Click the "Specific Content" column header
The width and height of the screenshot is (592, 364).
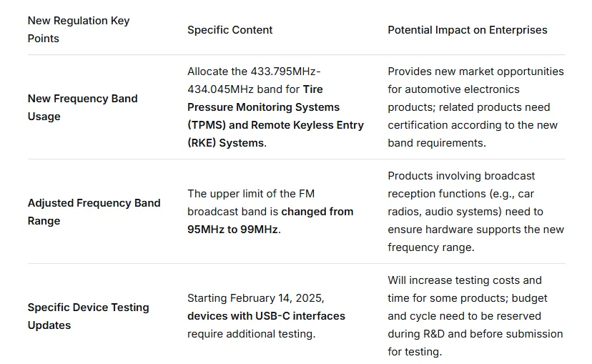coord(230,30)
